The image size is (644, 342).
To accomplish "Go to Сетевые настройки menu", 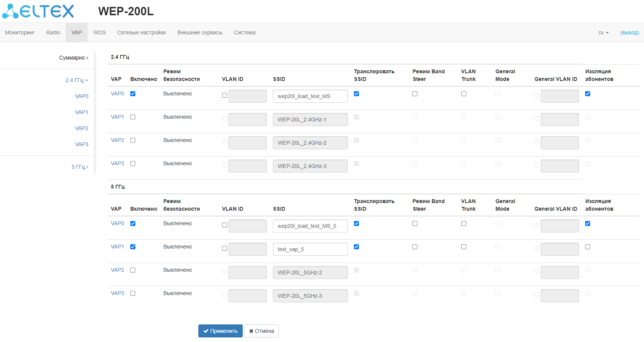I will (141, 32).
